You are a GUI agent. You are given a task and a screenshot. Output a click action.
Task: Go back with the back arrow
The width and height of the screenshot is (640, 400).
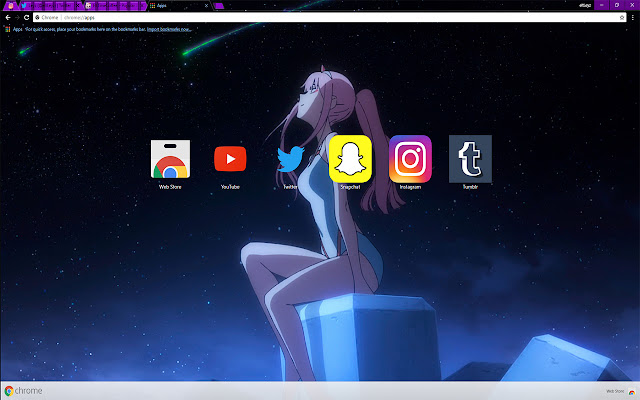(8, 18)
